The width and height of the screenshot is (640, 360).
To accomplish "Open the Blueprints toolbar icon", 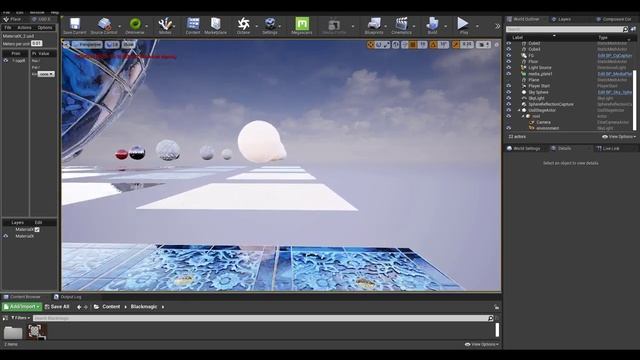I will click(374, 26).
